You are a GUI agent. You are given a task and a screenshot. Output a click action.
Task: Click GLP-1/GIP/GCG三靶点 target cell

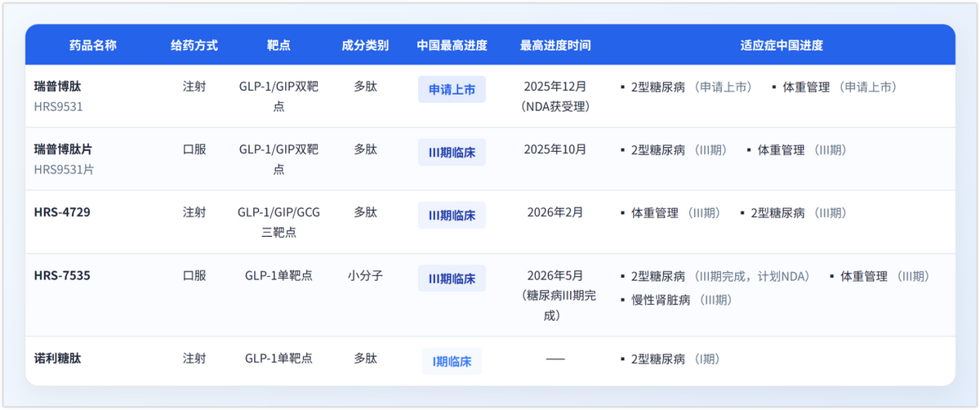point(278,222)
